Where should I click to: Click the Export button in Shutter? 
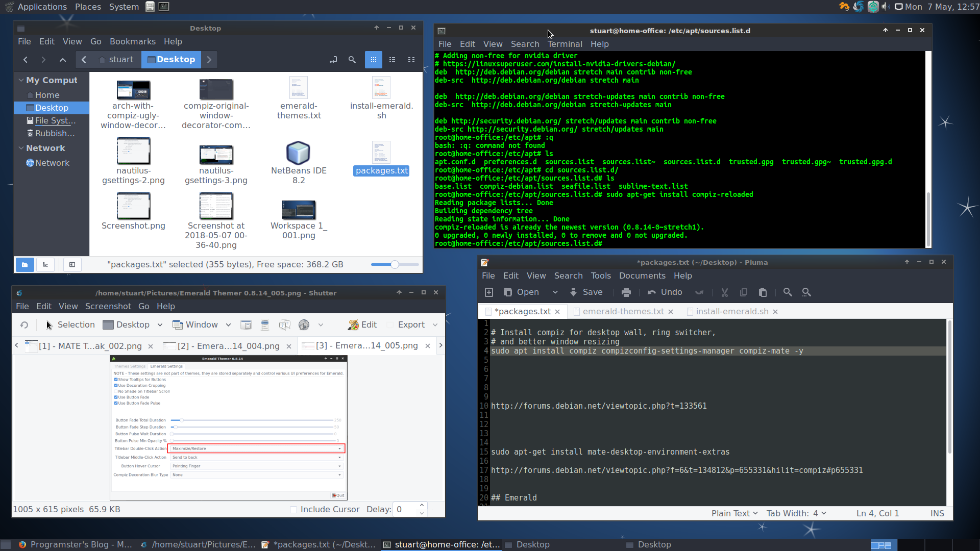[411, 324]
